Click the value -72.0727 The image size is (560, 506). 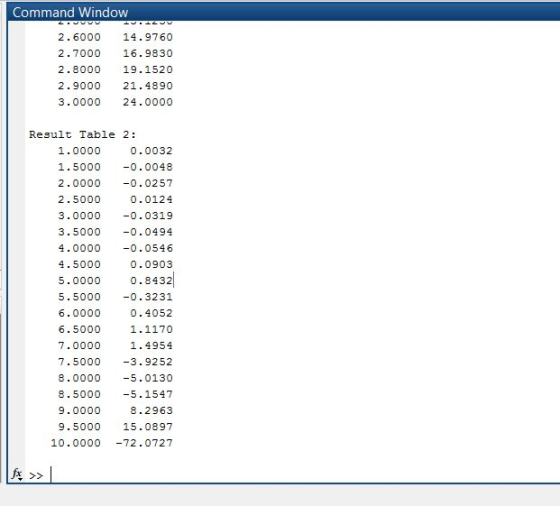144,443
